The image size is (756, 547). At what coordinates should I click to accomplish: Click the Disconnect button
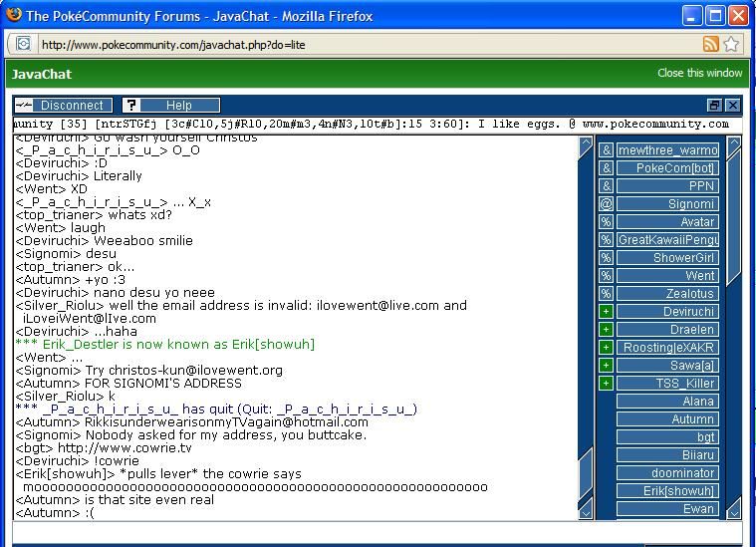click(63, 106)
